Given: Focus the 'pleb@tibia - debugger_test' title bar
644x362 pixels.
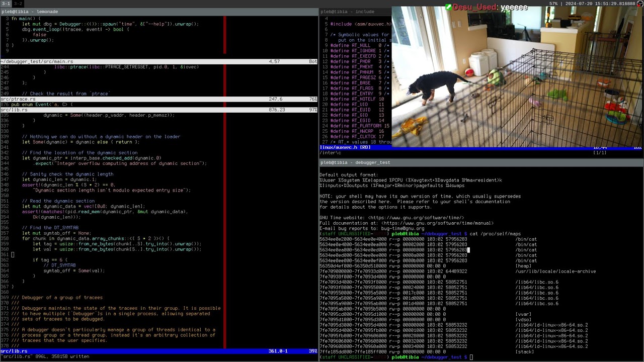Looking at the screenshot, I should (481, 162).
